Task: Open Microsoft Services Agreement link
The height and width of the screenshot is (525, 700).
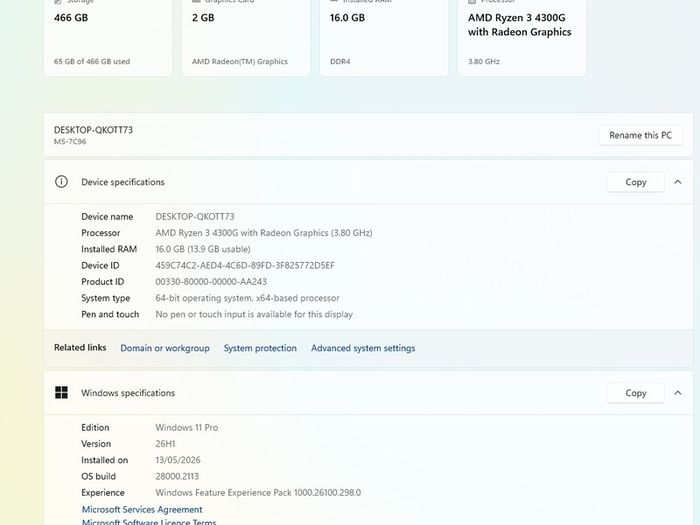Action: click(x=142, y=509)
